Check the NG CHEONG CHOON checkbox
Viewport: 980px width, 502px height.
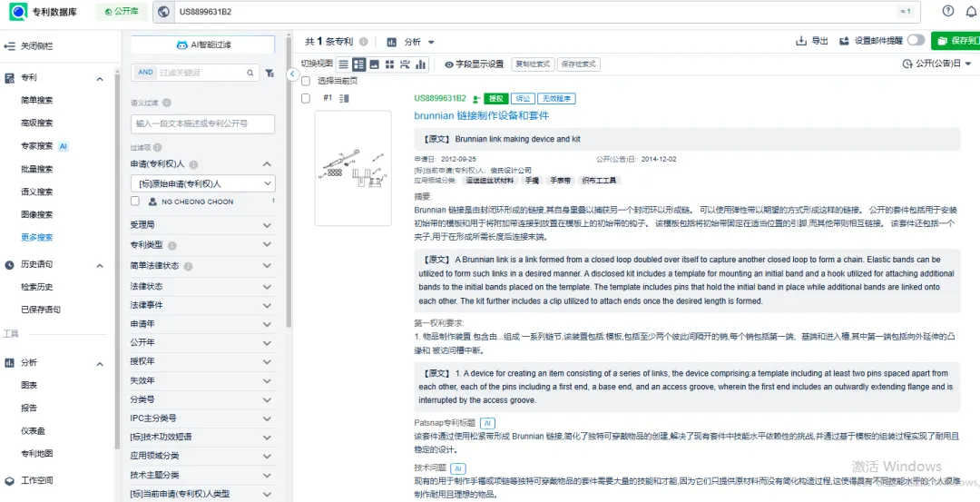(x=135, y=202)
